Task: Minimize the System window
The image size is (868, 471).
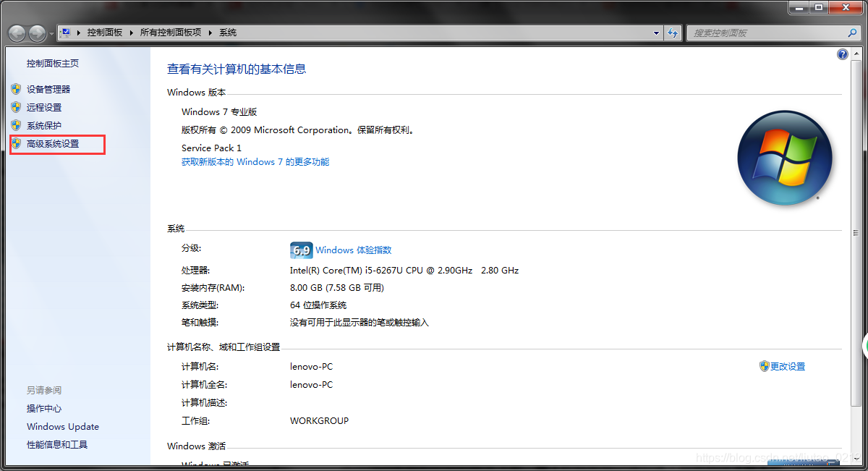Action: pyautogui.click(x=800, y=7)
